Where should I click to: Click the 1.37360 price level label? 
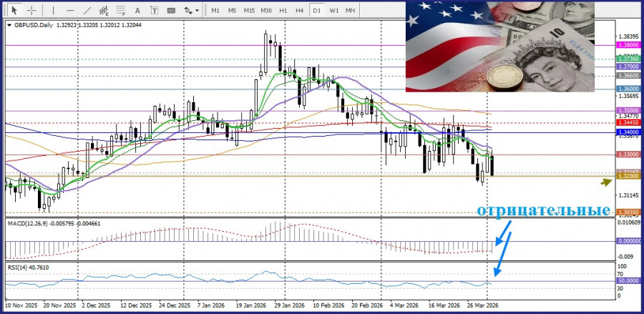coord(628,59)
